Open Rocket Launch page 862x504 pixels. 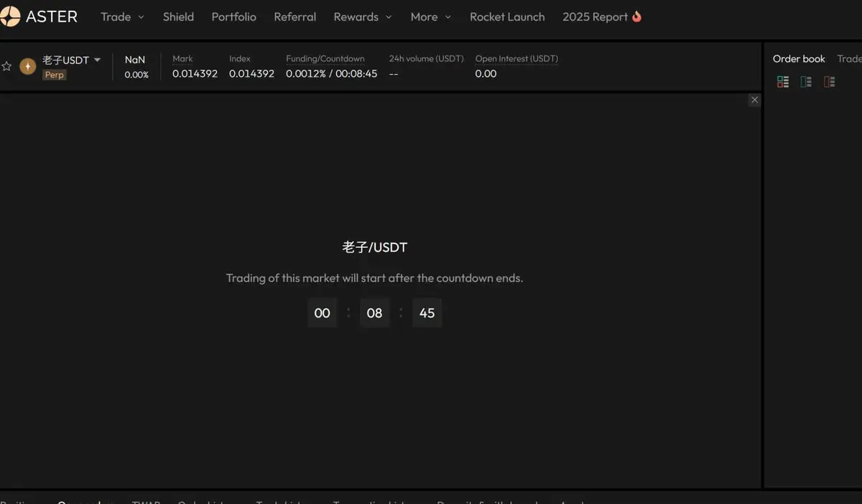click(x=507, y=17)
